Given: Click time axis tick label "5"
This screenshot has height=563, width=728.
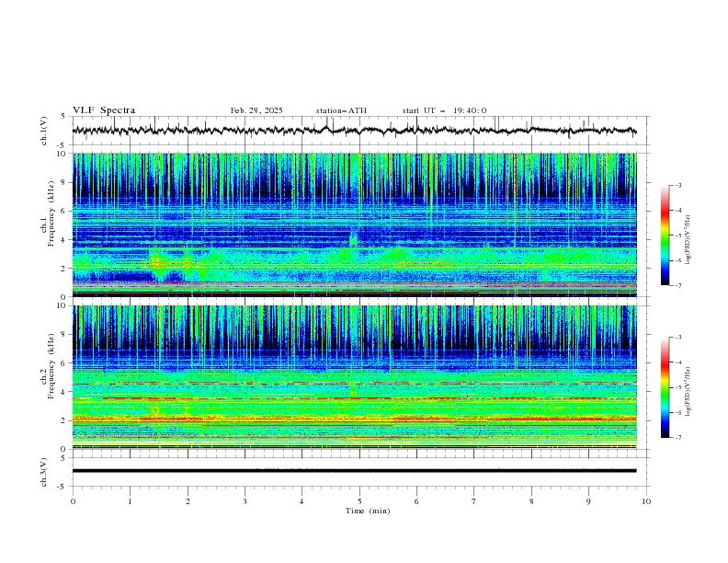Looking at the screenshot, I should coord(359,501).
